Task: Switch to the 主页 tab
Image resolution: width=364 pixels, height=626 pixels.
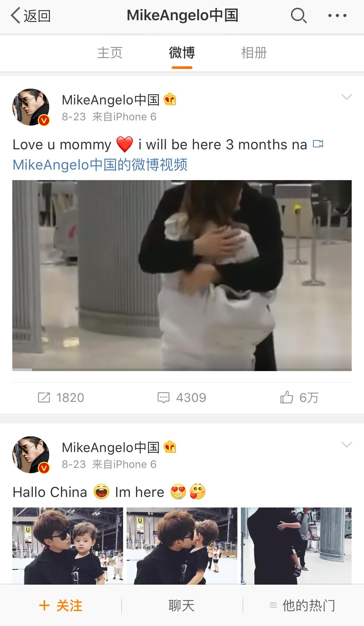Action: pos(110,53)
